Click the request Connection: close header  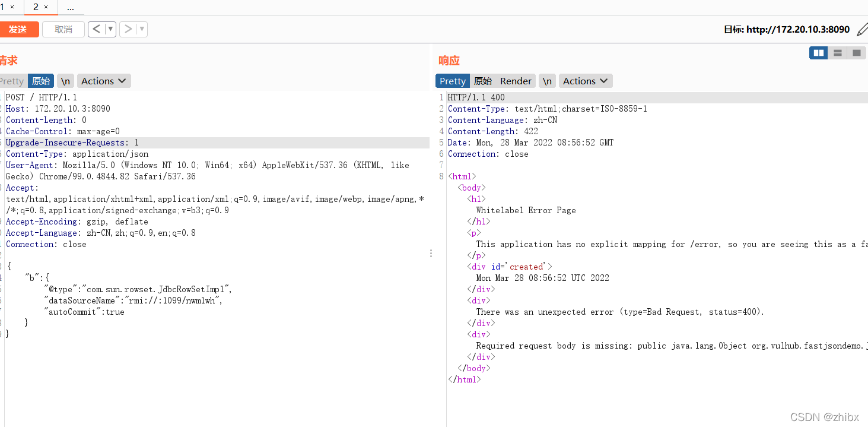(46, 244)
